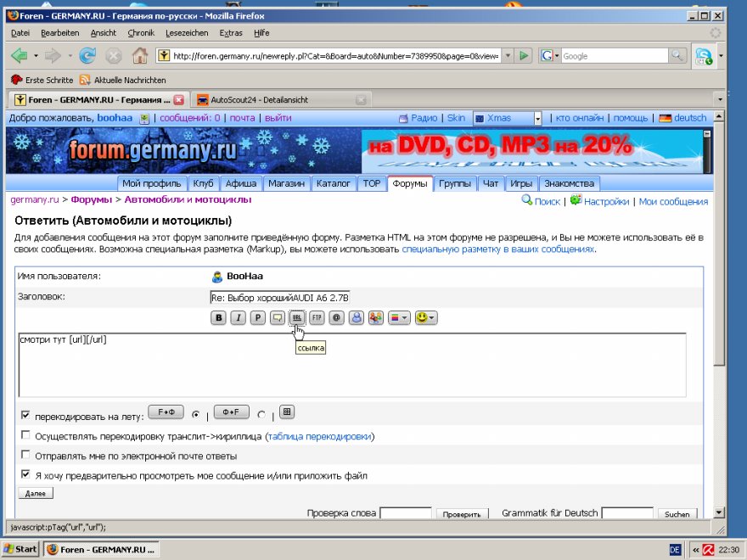Enable 'Отправлять мне по электронной почте ответы'
Screen dimensions: 747x560
25,456
